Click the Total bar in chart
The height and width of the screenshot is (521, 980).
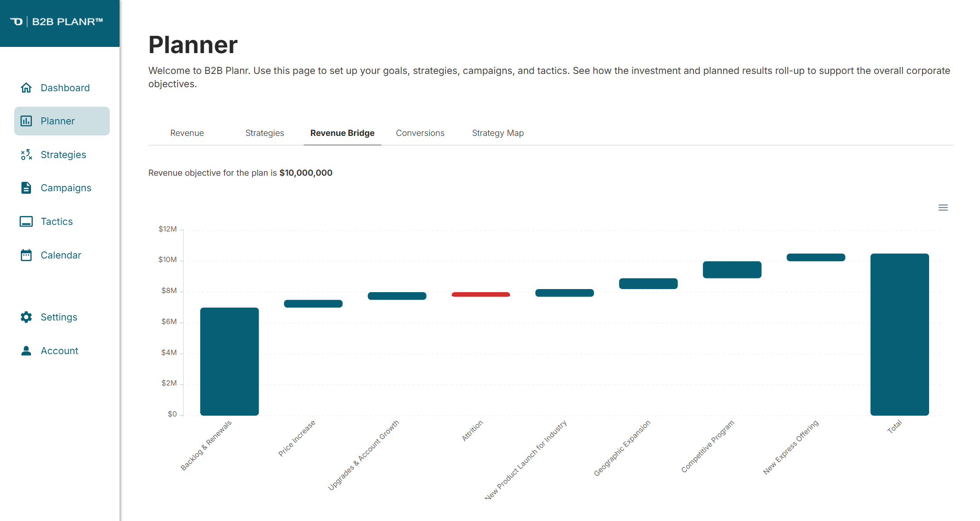click(x=899, y=334)
